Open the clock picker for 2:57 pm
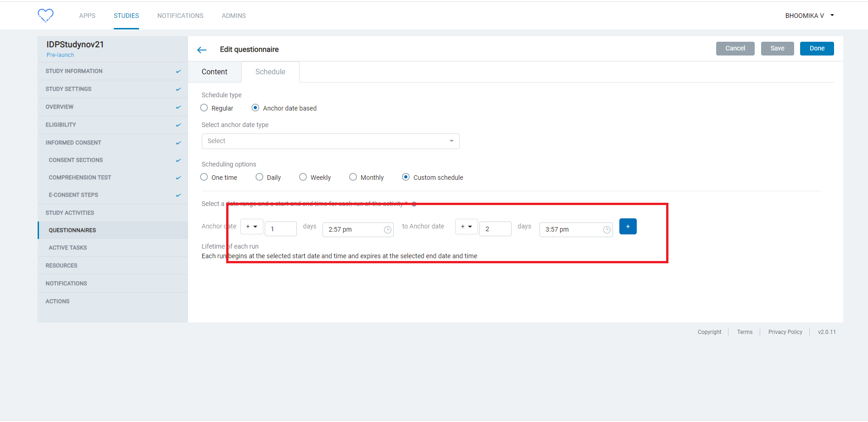The image size is (868, 422). coord(388,229)
